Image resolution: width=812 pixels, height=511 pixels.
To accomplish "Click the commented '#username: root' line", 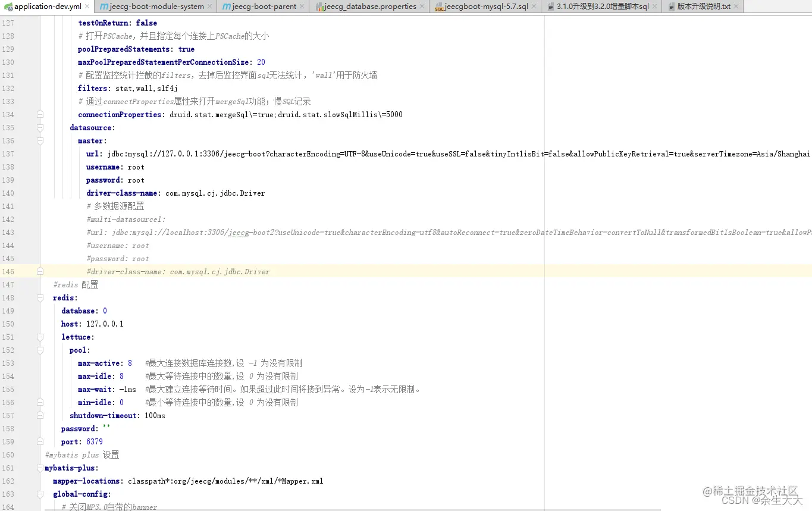I will (118, 245).
